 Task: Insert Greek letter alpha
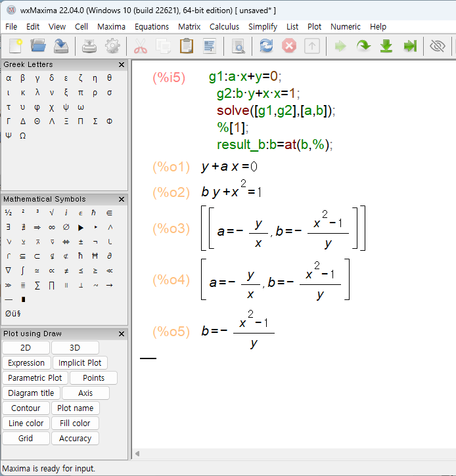click(x=9, y=78)
